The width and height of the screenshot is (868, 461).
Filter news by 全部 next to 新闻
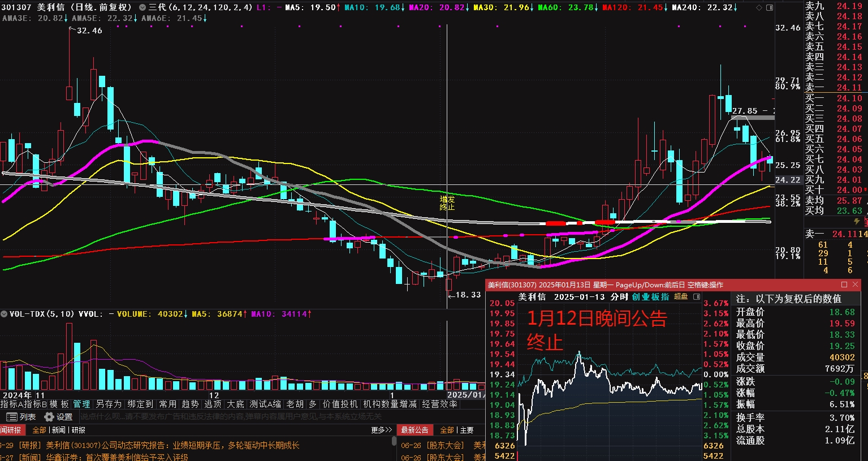pyautogui.click(x=40, y=430)
